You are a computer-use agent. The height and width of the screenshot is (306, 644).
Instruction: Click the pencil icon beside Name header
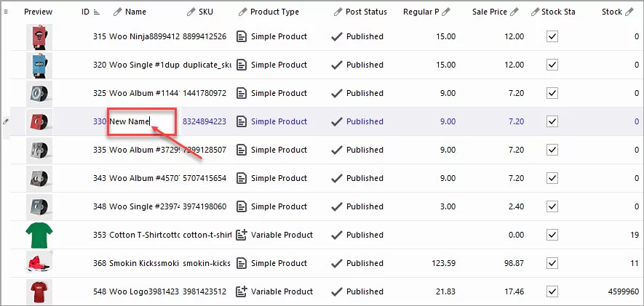coord(118,12)
